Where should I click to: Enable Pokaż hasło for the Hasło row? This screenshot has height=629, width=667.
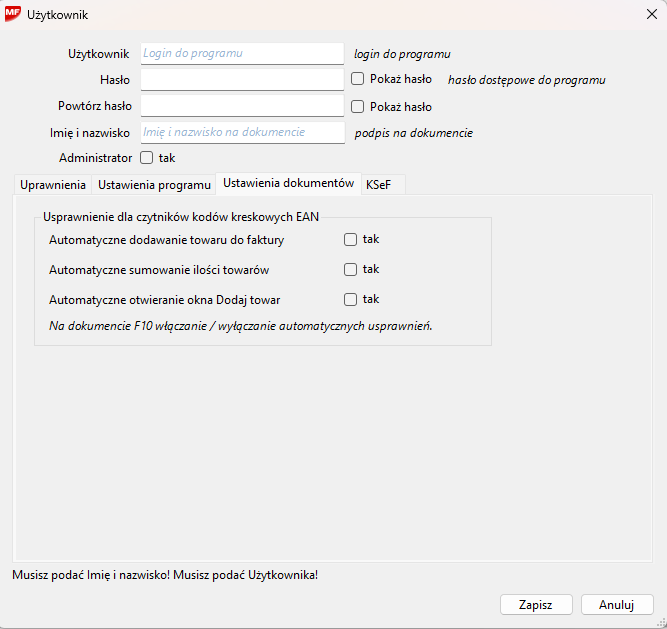coord(358,79)
